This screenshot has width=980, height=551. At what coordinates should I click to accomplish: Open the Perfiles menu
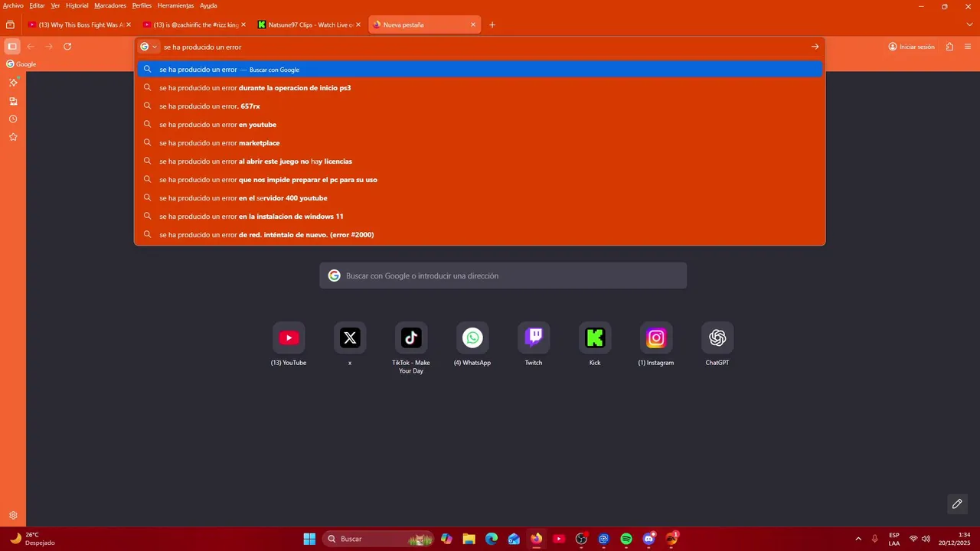pyautogui.click(x=142, y=5)
